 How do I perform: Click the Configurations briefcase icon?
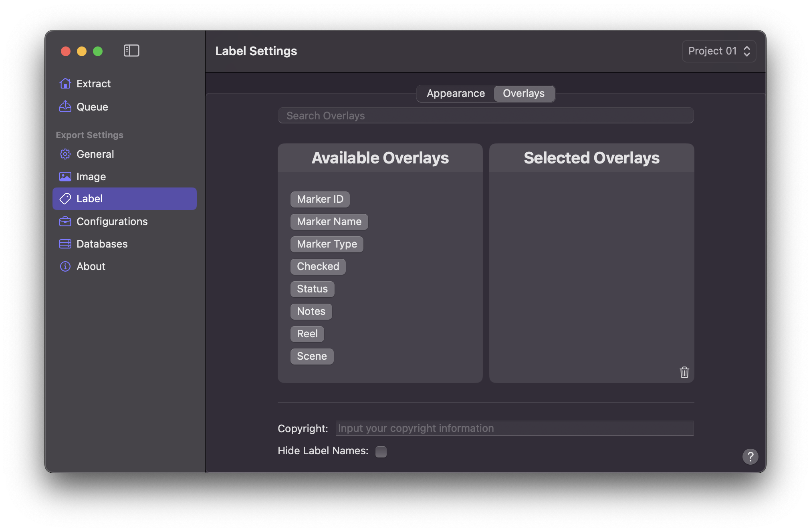coord(65,222)
